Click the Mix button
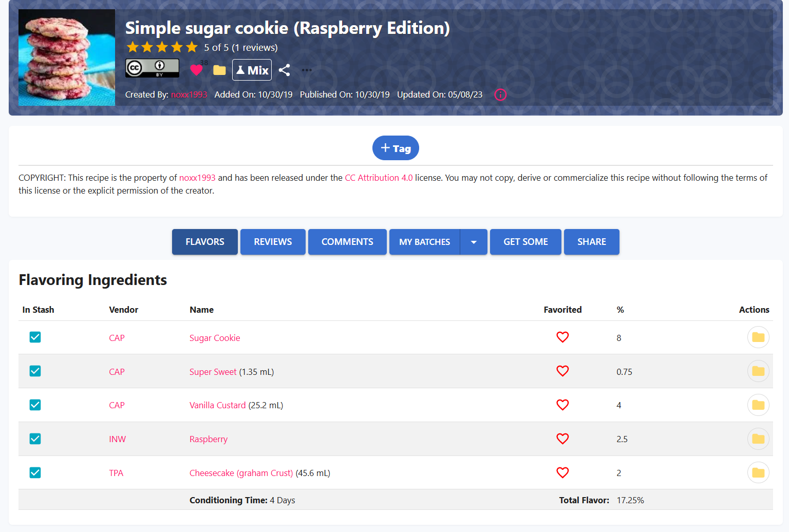Screen dimensions: 789x532 252,70
